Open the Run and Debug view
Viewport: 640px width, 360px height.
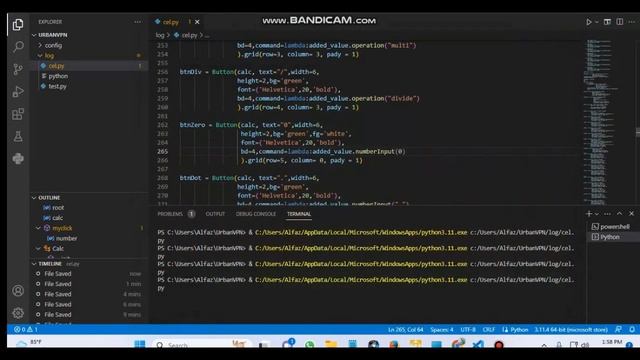click(x=18, y=91)
